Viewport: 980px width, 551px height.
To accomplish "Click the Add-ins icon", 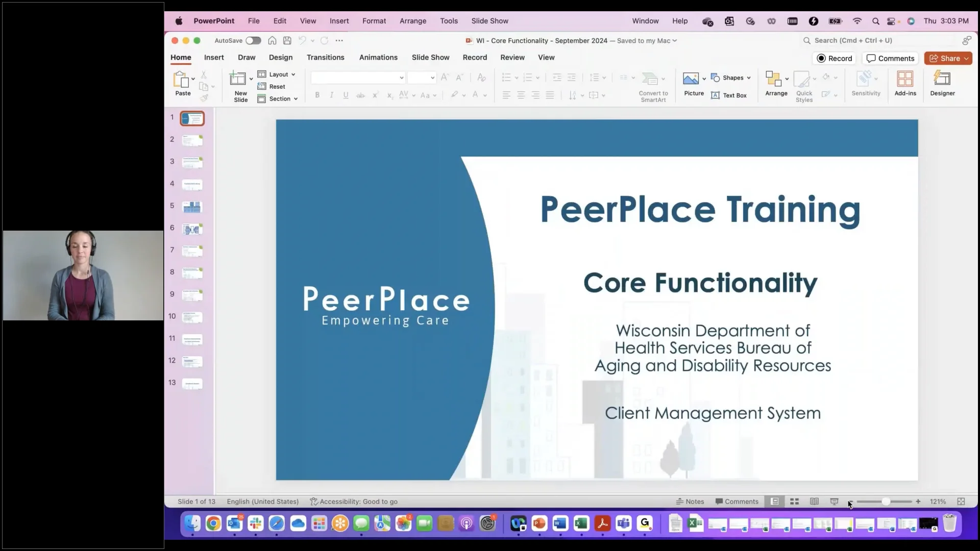I will [x=905, y=82].
